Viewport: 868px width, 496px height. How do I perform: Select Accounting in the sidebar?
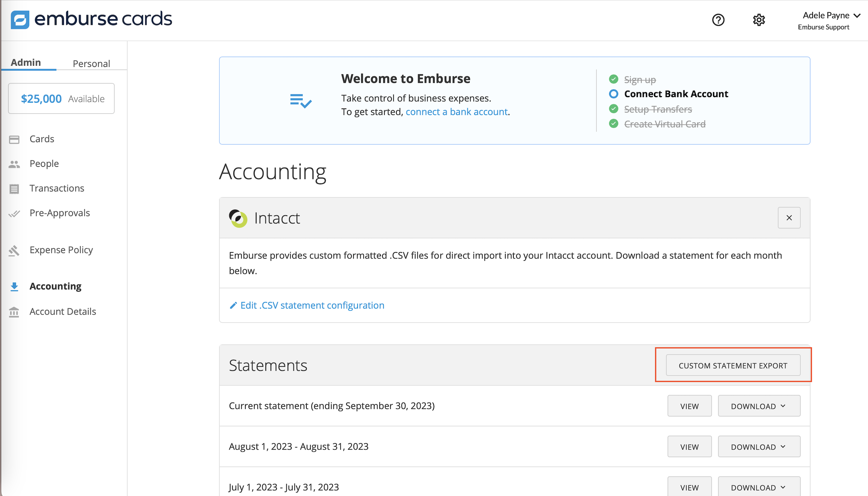pyautogui.click(x=55, y=286)
